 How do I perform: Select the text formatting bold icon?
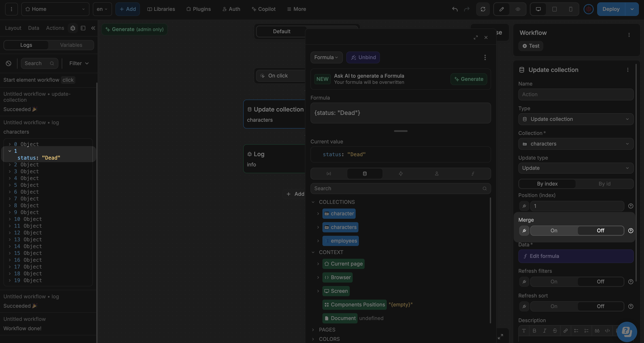pyautogui.click(x=534, y=331)
